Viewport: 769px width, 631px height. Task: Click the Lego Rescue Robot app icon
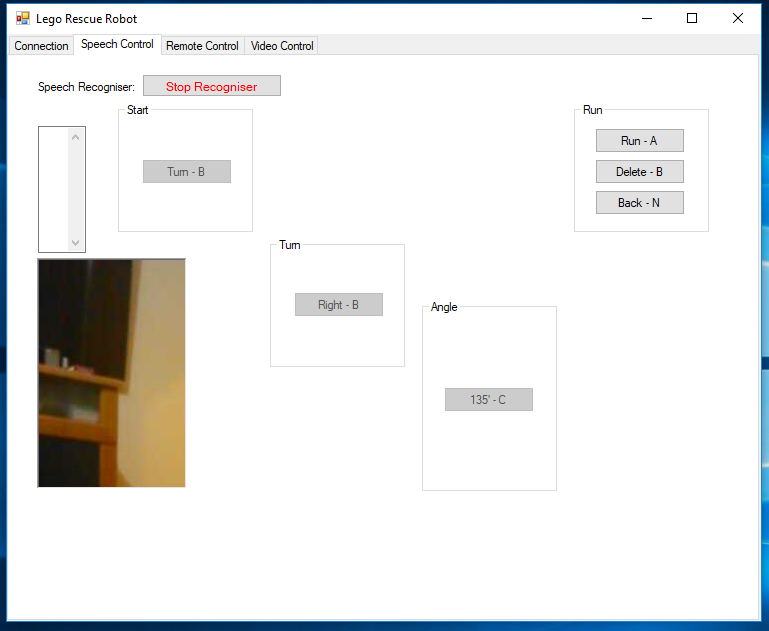click(x=22, y=18)
